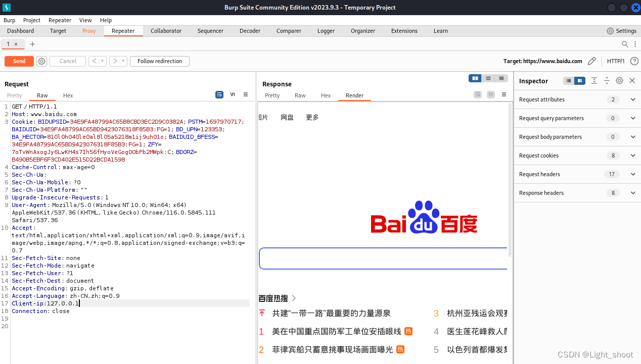Image resolution: width=641 pixels, height=364 pixels.
Task: Open back history dropdown arrow
Action: click(103, 61)
